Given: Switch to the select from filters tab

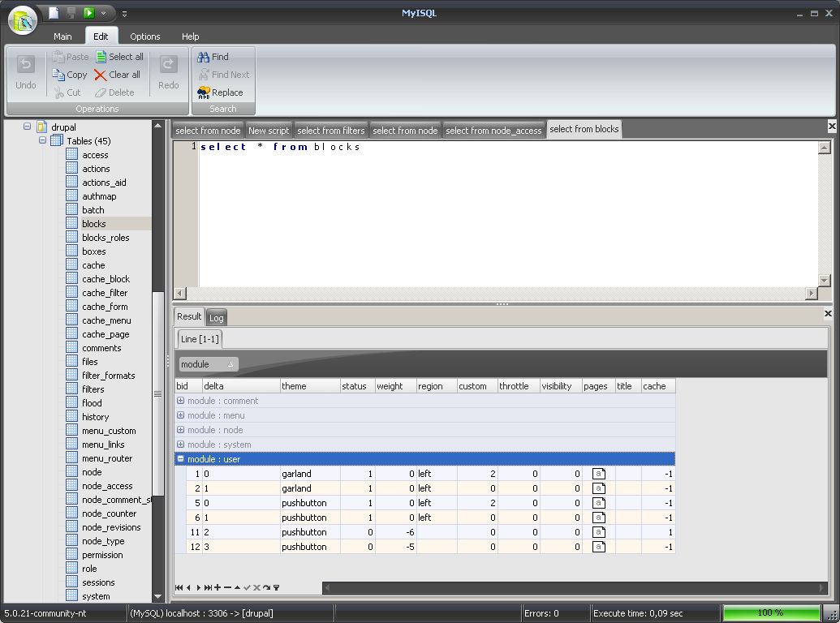Looking at the screenshot, I should click(330, 131).
